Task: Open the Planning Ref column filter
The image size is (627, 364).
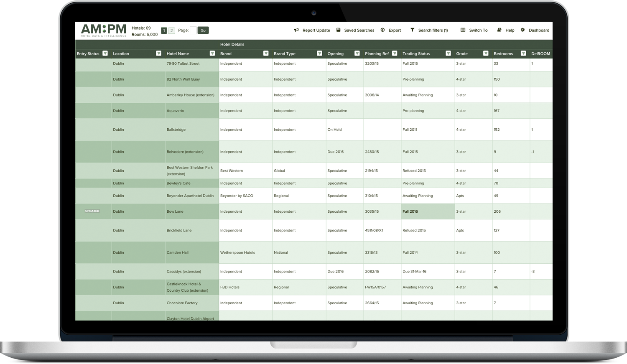Action: click(x=395, y=53)
